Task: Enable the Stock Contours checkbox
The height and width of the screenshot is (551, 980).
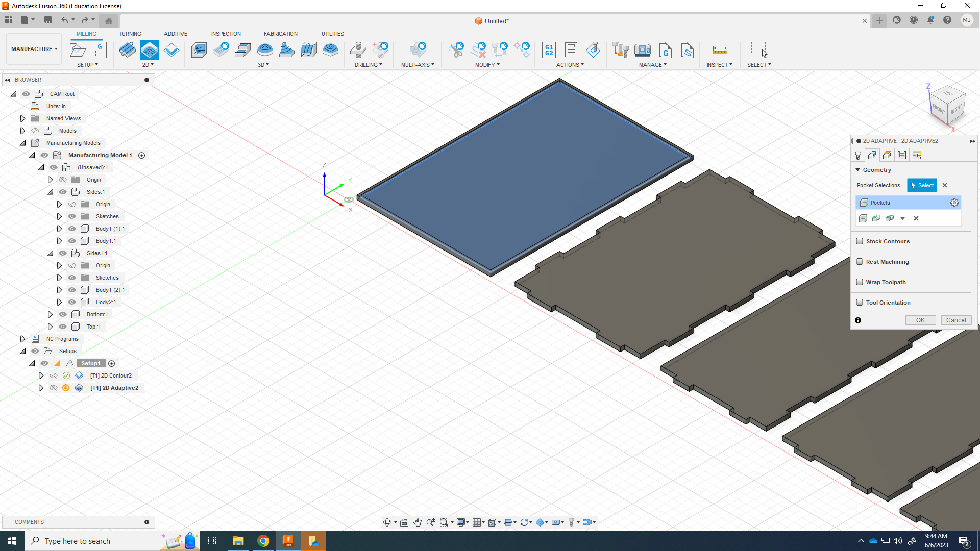Action: (860, 241)
